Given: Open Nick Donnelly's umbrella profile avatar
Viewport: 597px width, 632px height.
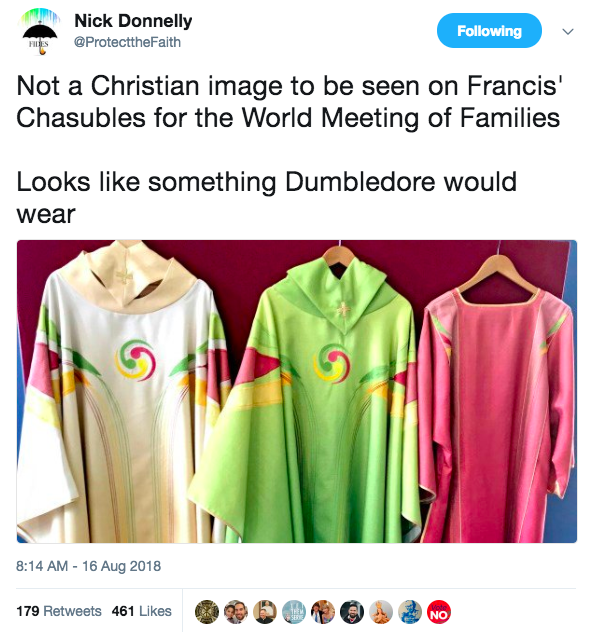Looking at the screenshot, I should [40, 32].
